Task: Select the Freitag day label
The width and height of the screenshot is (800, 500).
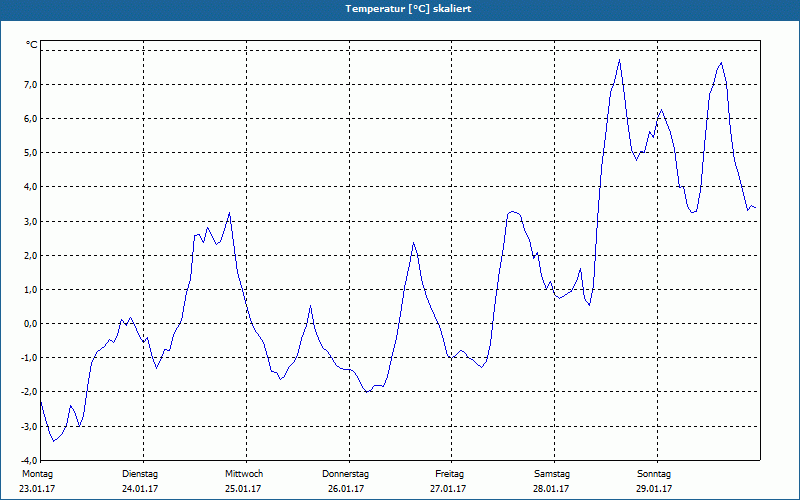Action: pyautogui.click(x=449, y=474)
